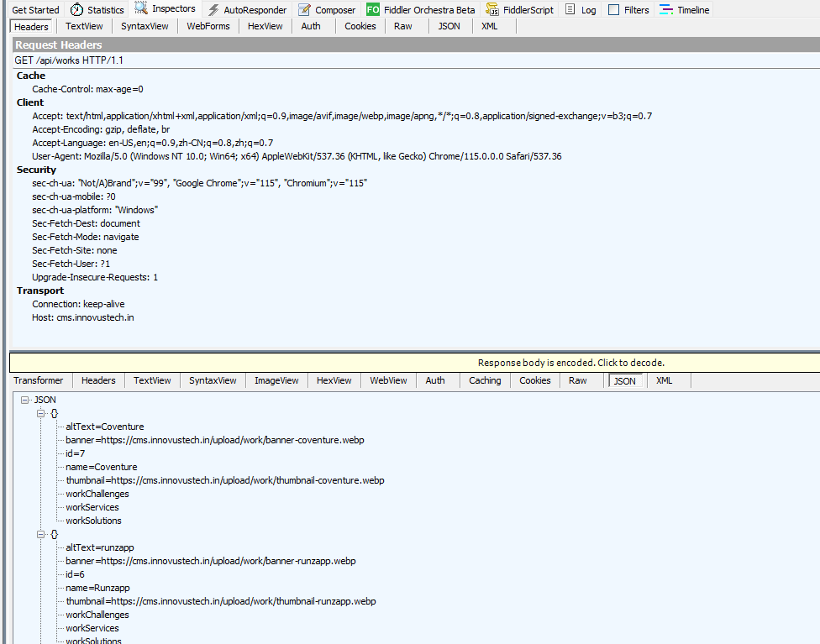Select Cache-Control: max-age=0 header
Viewport: 820px width, 644px height.
(x=88, y=89)
